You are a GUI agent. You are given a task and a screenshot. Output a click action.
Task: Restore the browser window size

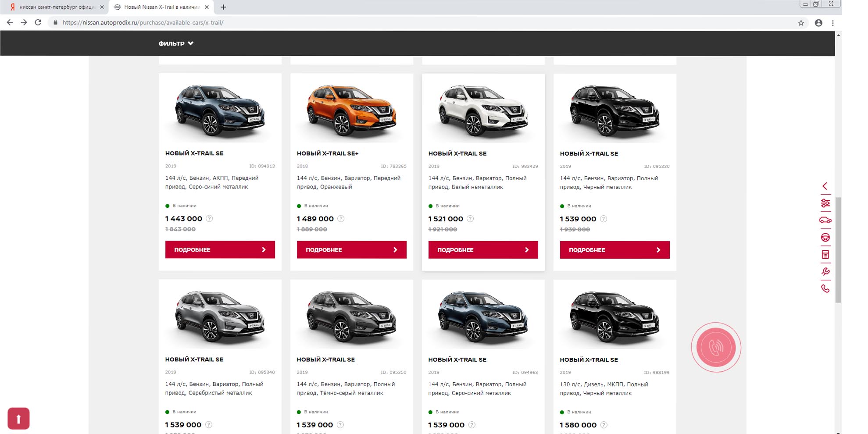point(816,4)
